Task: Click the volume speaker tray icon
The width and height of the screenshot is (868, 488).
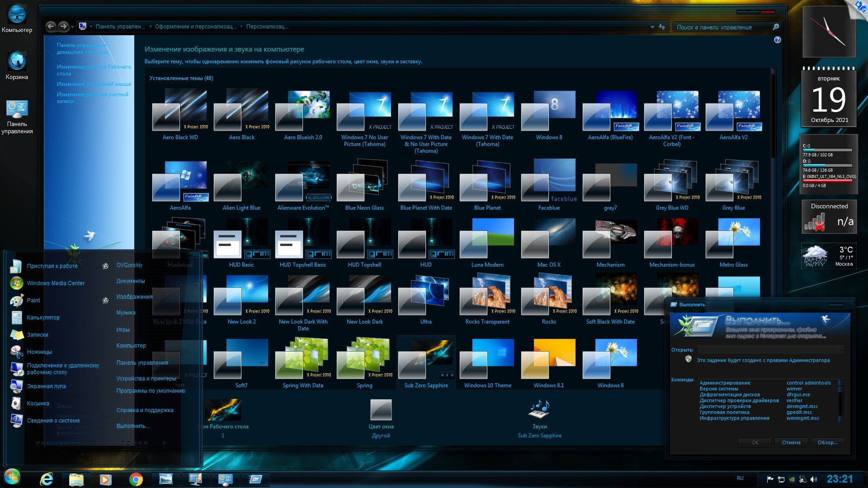Action: [814, 479]
